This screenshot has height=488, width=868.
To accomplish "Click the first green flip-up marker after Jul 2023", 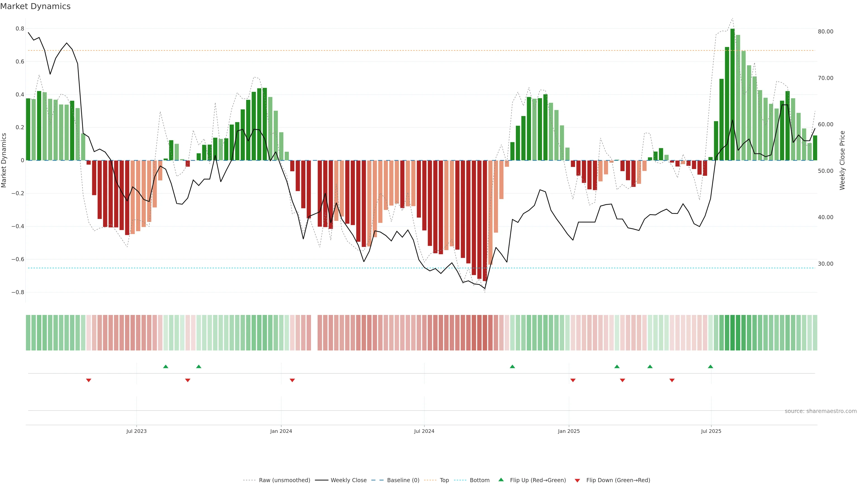I will (x=165, y=366).
